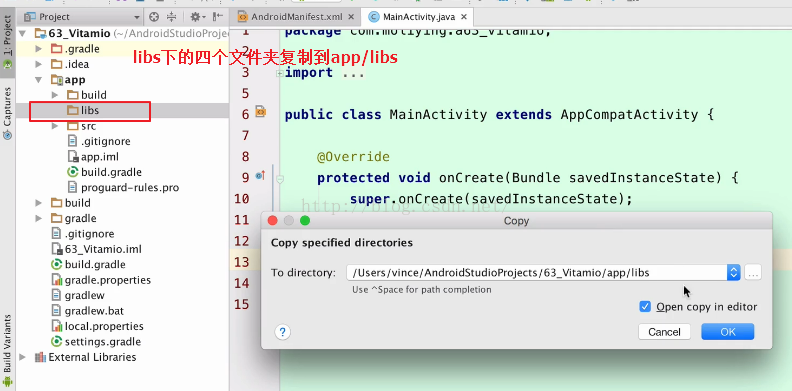Expand the .idea folder

pyautogui.click(x=39, y=64)
